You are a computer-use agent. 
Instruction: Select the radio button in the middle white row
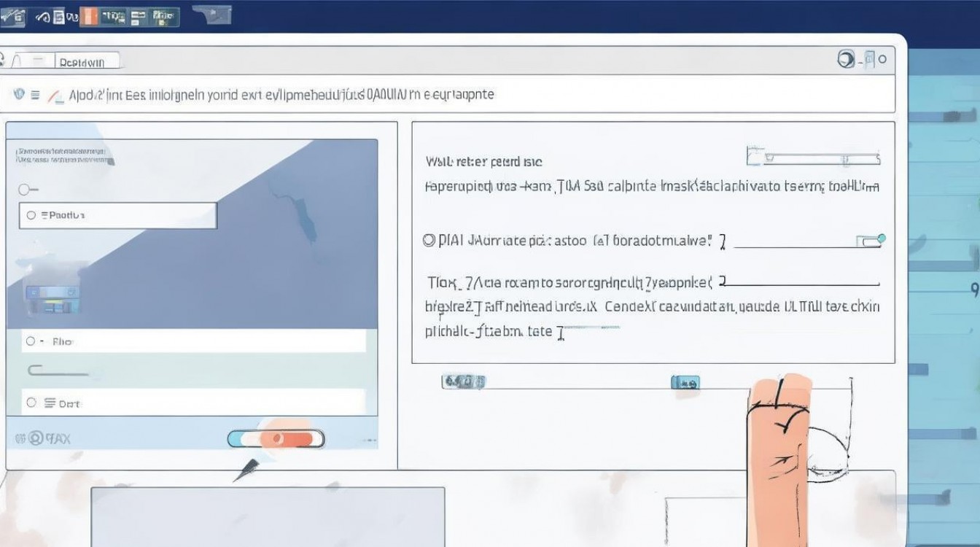[x=31, y=341]
